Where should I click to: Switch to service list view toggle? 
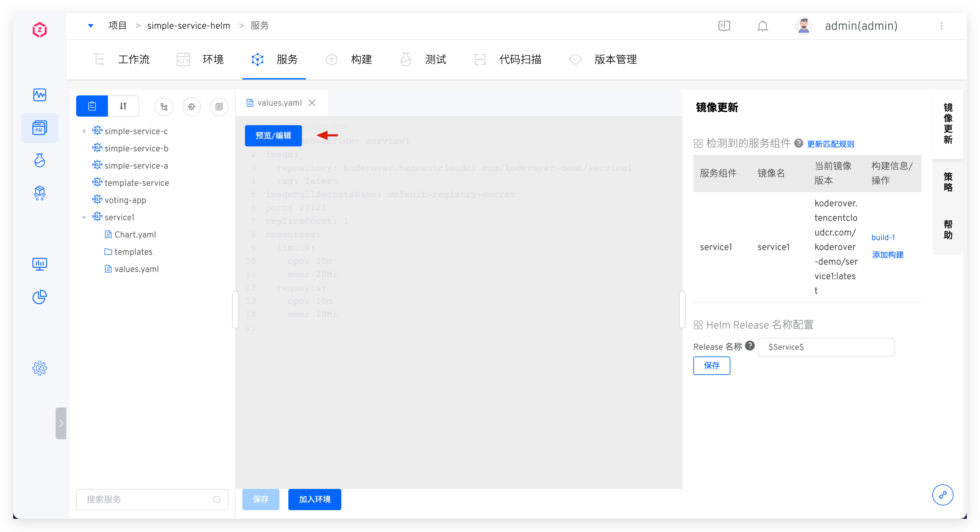92,106
